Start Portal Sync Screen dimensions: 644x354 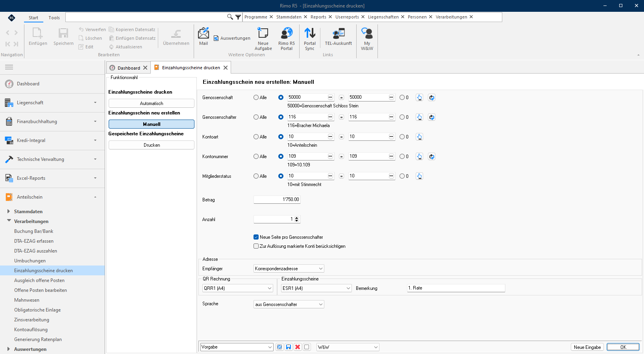coord(310,39)
